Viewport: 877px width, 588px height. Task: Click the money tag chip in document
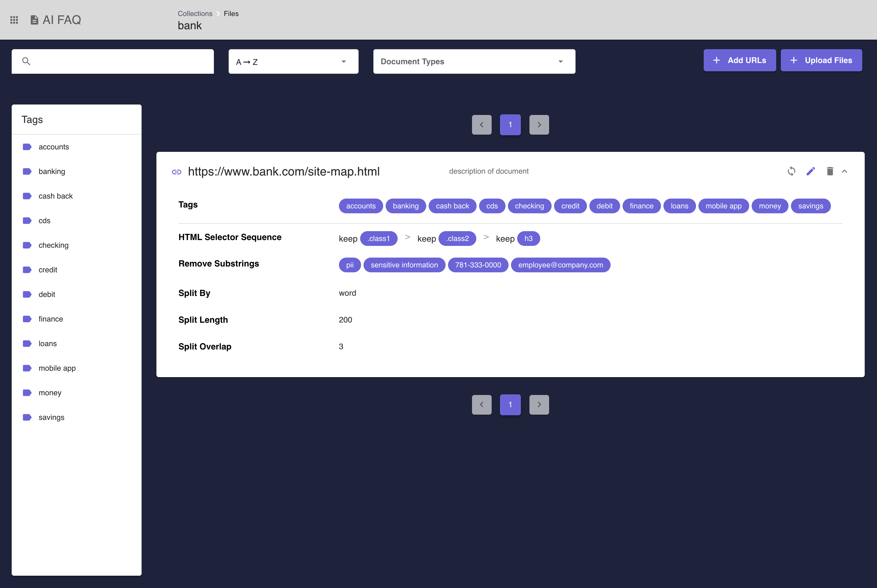click(x=770, y=206)
